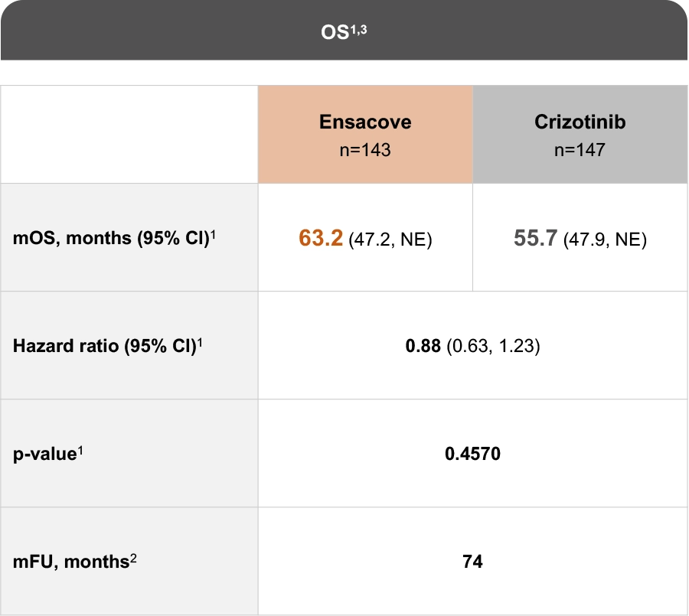Click the n=147 sample size text
Image resolution: width=689 pixels, height=616 pixels.
(x=580, y=150)
